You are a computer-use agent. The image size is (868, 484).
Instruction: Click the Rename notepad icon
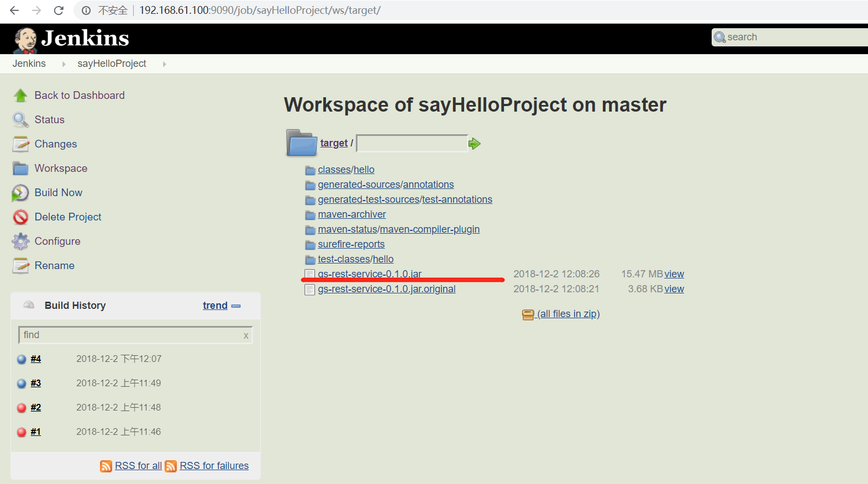[20, 266]
